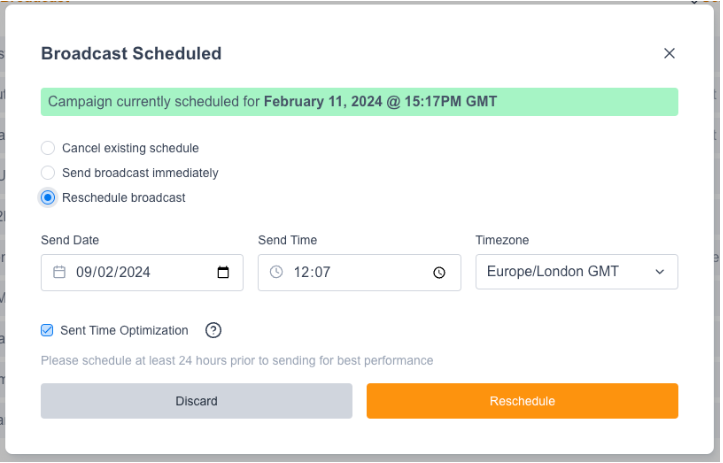Open the time picker clock icon
This screenshot has height=463, width=723.
439,272
